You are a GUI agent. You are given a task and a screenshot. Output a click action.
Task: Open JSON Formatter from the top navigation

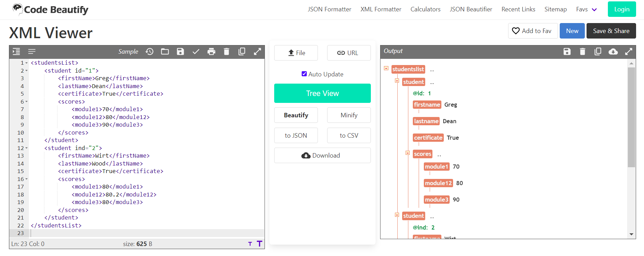click(x=329, y=9)
